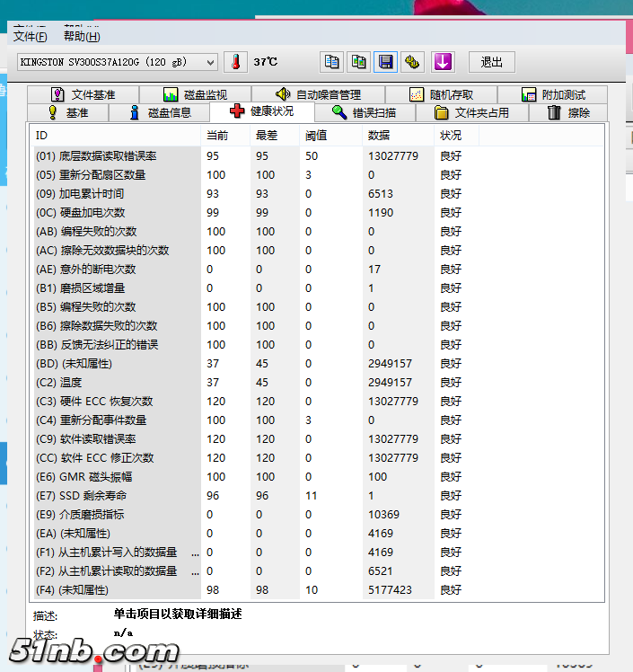Open the 文件基准 tab
633x672 pixels.
83,94
